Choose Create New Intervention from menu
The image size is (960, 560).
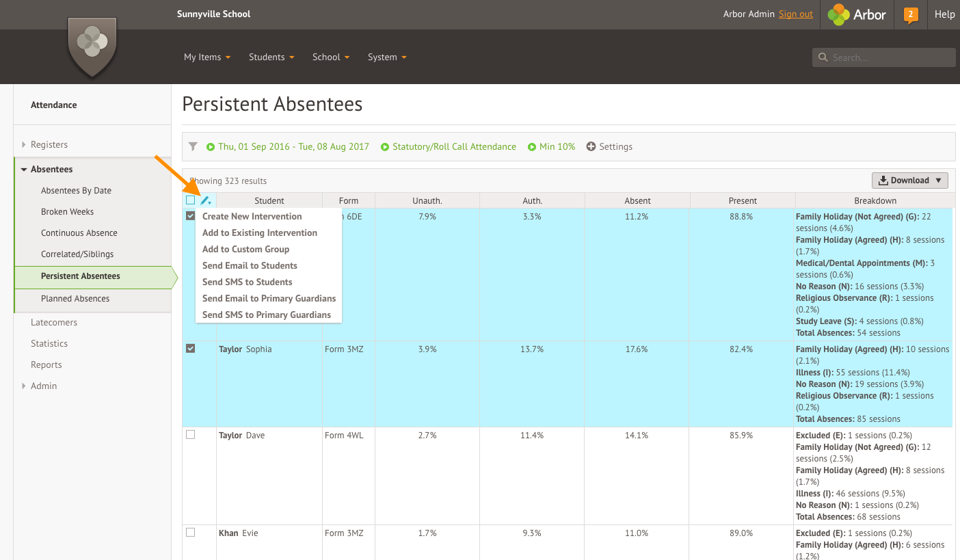(x=252, y=217)
